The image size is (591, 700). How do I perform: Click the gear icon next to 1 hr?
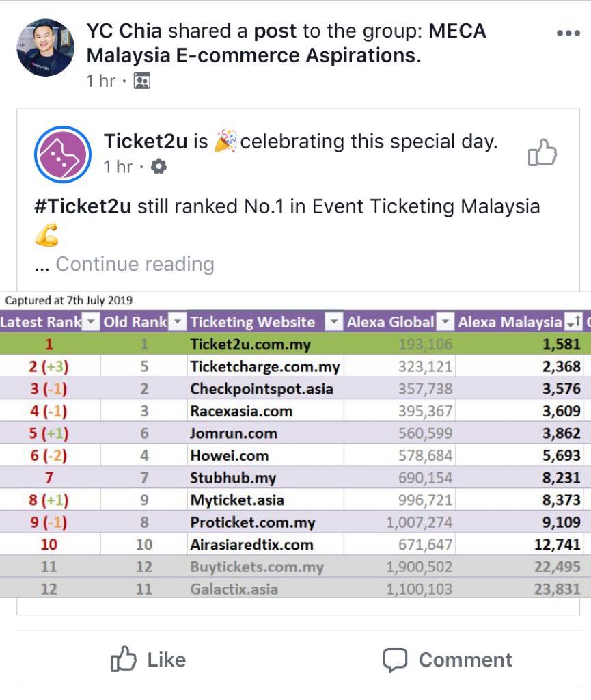click(x=159, y=167)
